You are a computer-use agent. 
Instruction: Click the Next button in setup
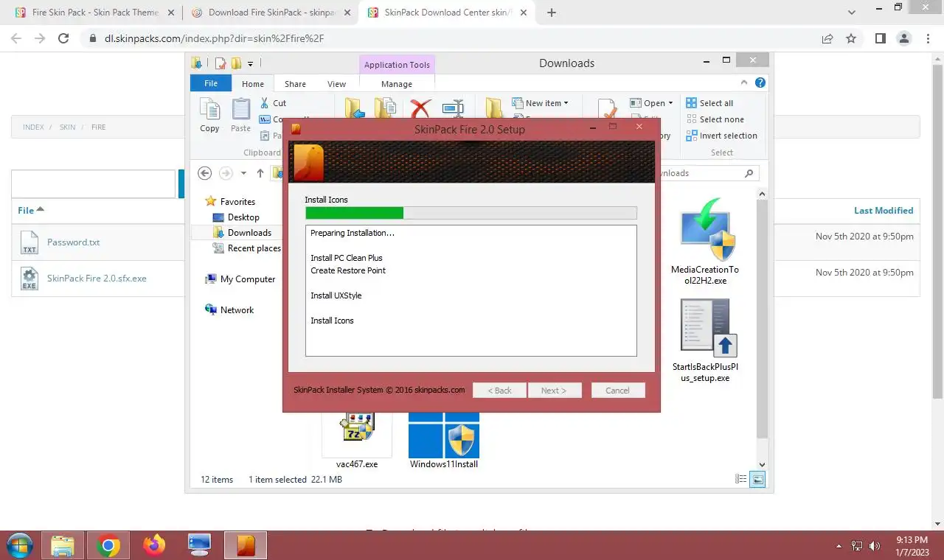tap(555, 391)
